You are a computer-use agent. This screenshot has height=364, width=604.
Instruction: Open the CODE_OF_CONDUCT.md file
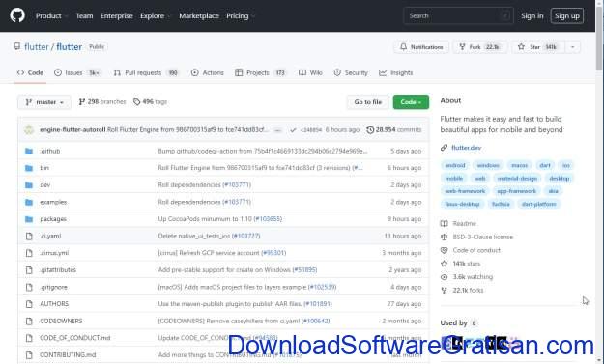tap(74, 338)
